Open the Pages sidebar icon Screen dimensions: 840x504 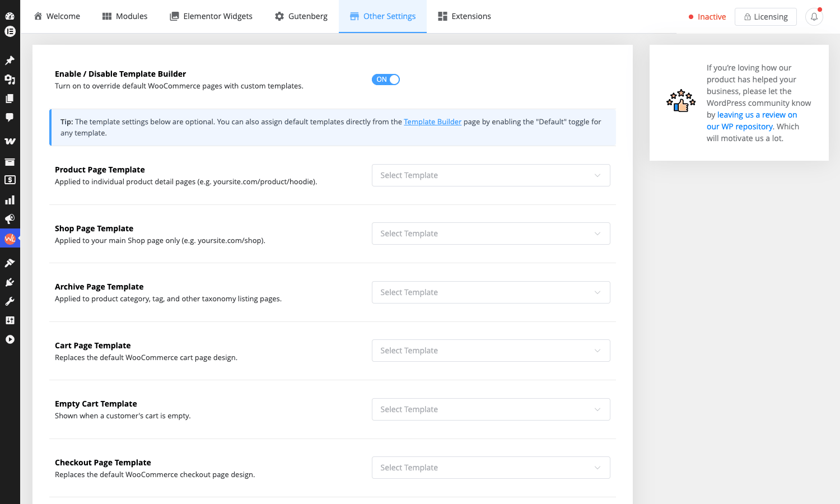[x=10, y=99]
